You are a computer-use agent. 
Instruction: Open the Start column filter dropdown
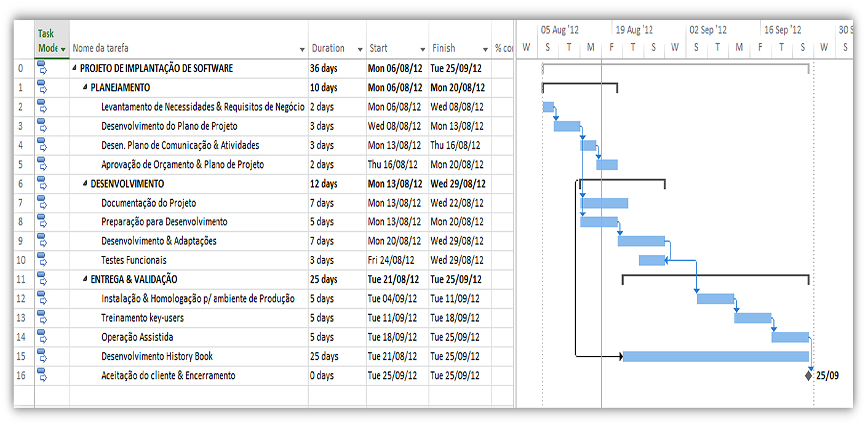(x=423, y=49)
